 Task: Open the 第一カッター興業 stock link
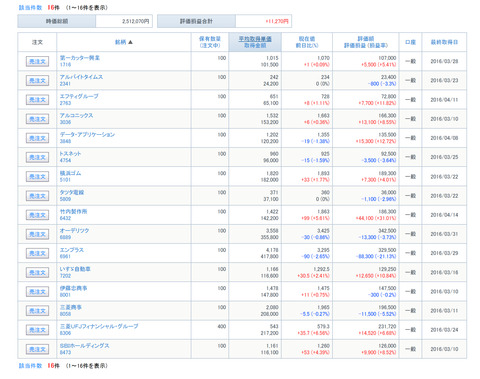click(80, 58)
